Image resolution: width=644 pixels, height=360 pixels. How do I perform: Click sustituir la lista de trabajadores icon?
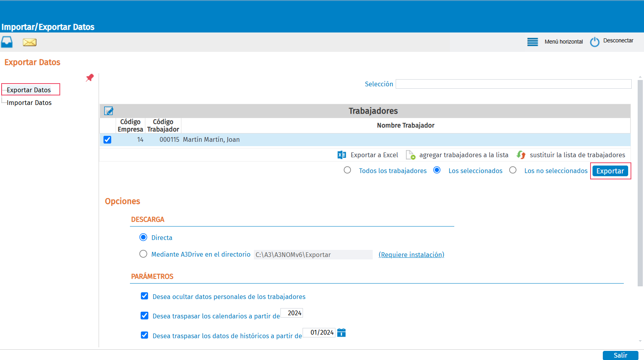coord(521,155)
